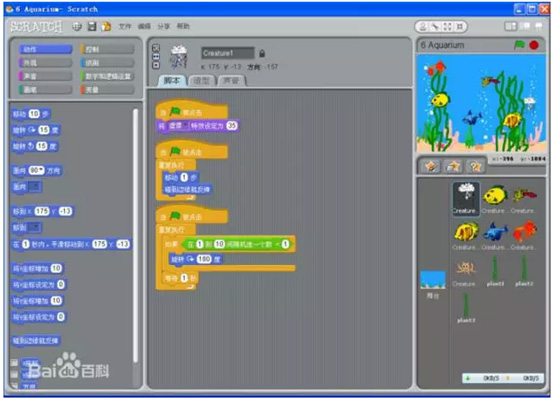Click the globe language icon
This screenshot has width=554, height=401.
[x=77, y=26]
